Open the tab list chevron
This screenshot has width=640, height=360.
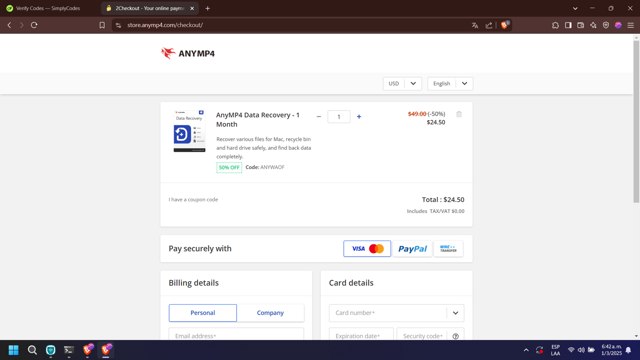(x=575, y=8)
